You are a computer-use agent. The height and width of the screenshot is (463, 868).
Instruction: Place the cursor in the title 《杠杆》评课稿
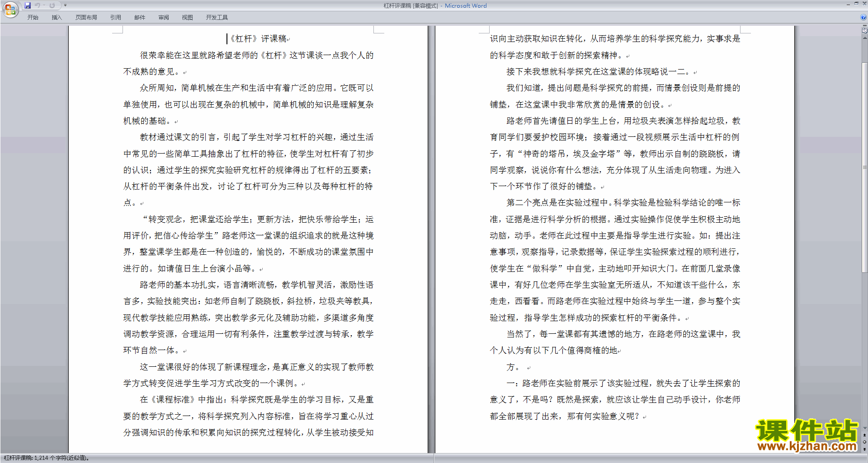[x=258, y=39]
